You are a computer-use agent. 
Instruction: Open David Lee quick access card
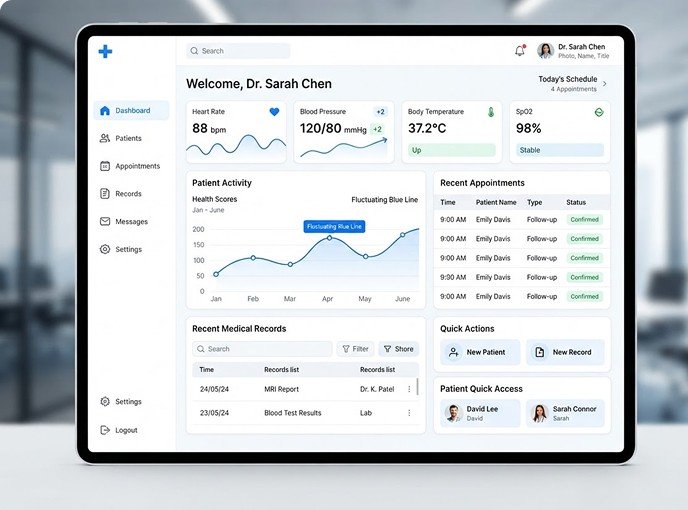[x=480, y=413]
